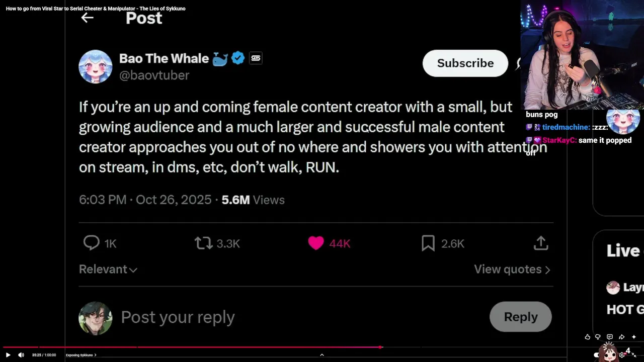Screen dimensions: 644x362
Task: Bookmark Bao The Whale's post
Action: (428, 243)
